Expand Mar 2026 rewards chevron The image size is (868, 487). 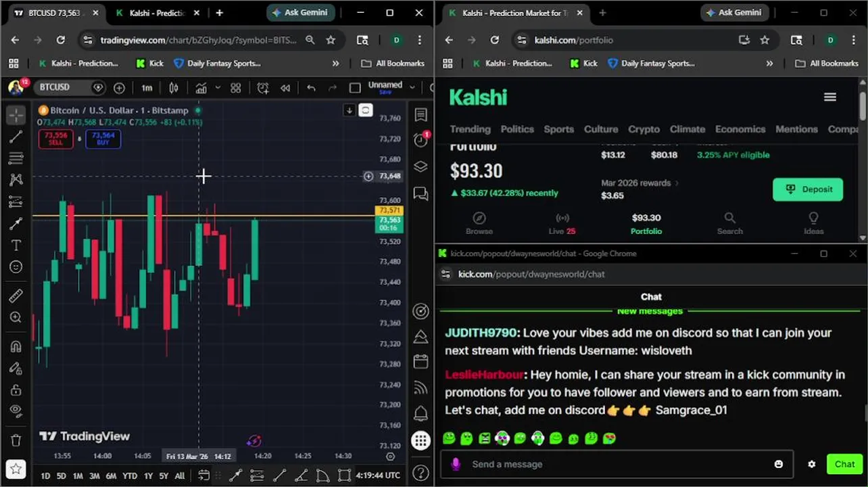677,183
